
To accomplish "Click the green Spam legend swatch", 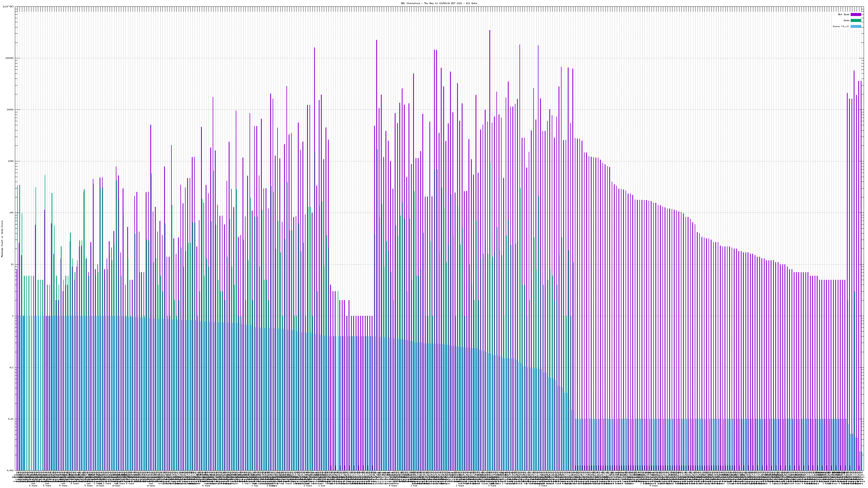I will (856, 21).
